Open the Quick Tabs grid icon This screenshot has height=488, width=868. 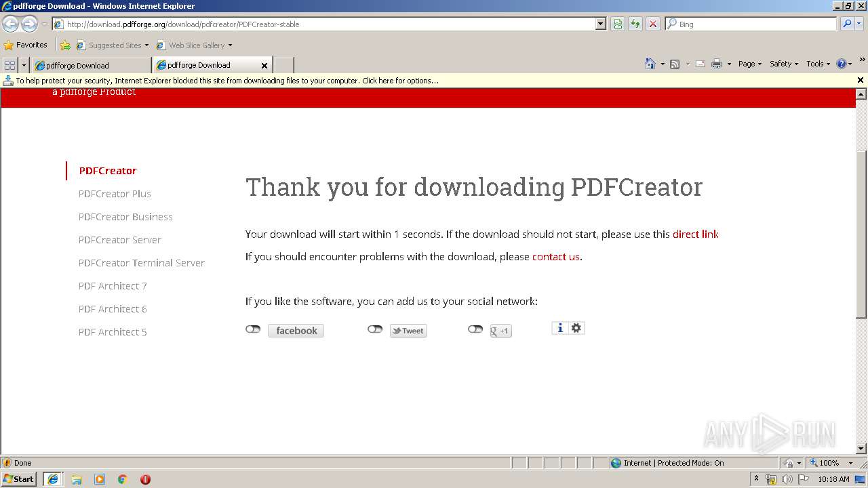(9, 65)
